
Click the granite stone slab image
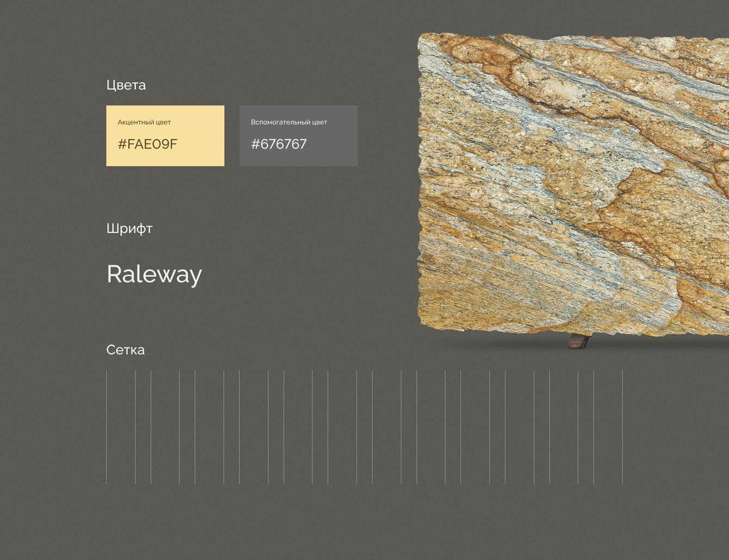pos(573,184)
